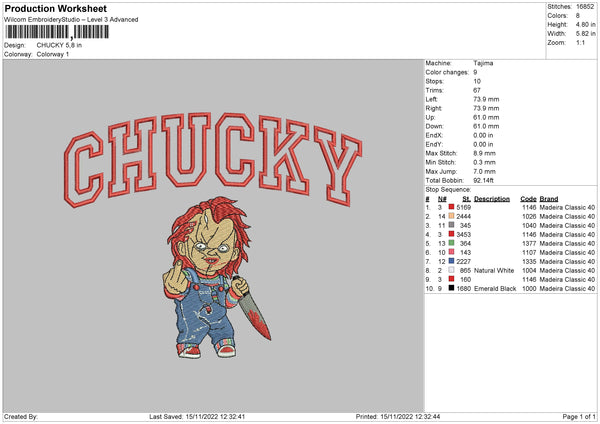
Task: Click the Colorway 1 value
Action: point(53,54)
